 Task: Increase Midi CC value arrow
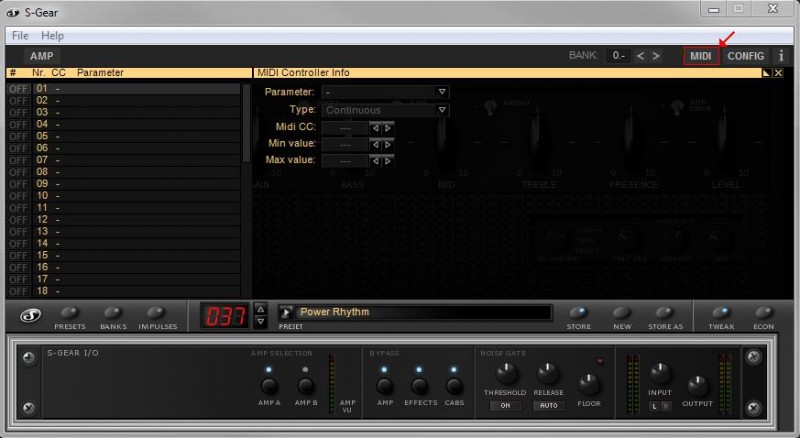(x=388, y=128)
